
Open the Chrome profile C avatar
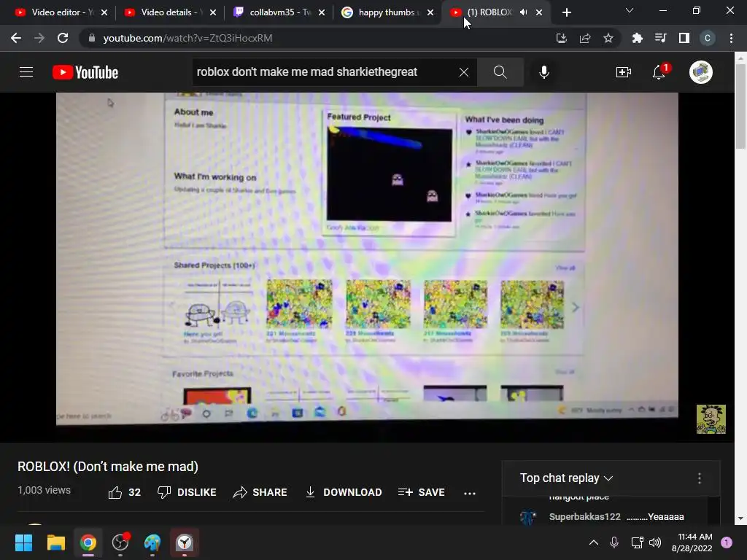click(708, 38)
